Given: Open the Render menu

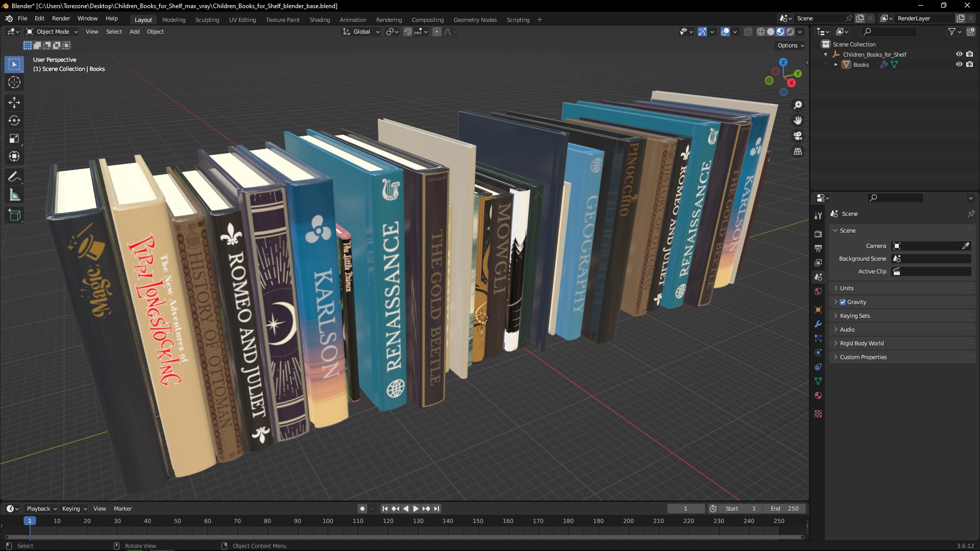Looking at the screenshot, I should pyautogui.click(x=61, y=18).
